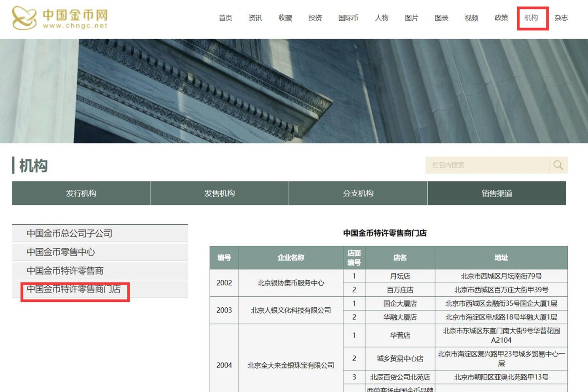The width and height of the screenshot is (588, 392).
Task: Select the active 销售渠道 tab
Action: click(496, 193)
